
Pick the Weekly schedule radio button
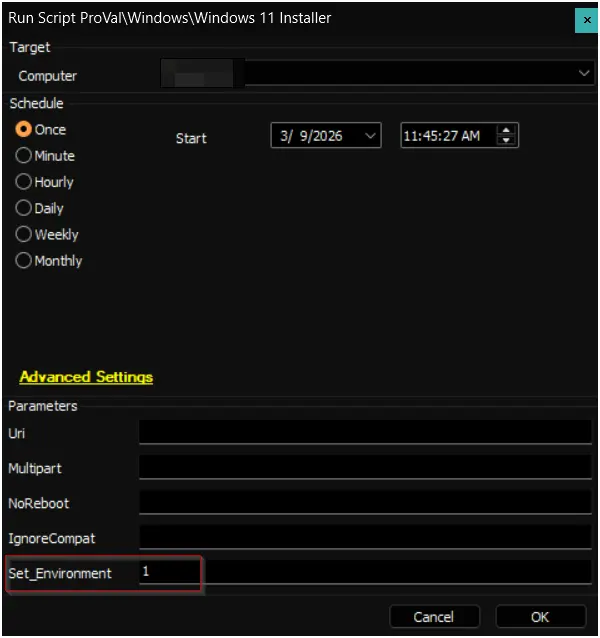(24, 234)
